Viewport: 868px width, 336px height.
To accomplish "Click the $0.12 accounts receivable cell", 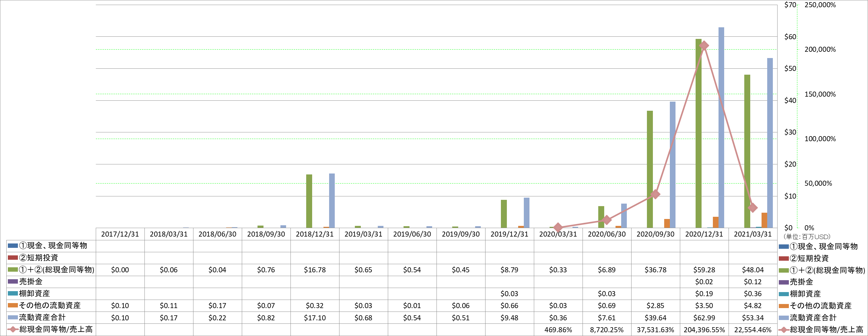I will click(x=752, y=282).
